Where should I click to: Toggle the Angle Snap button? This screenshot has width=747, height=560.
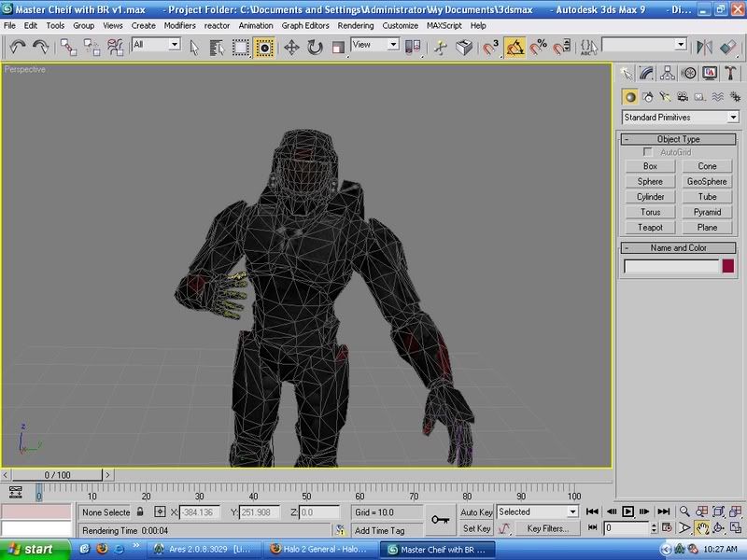click(x=514, y=48)
